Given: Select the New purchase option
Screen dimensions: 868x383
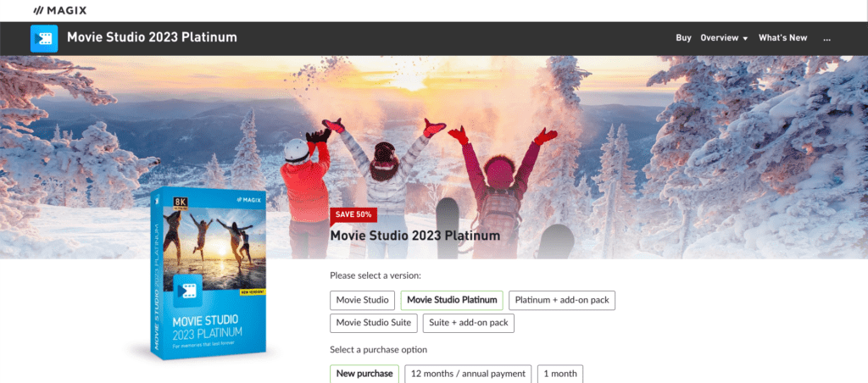Looking at the screenshot, I should click(x=364, y=374).
